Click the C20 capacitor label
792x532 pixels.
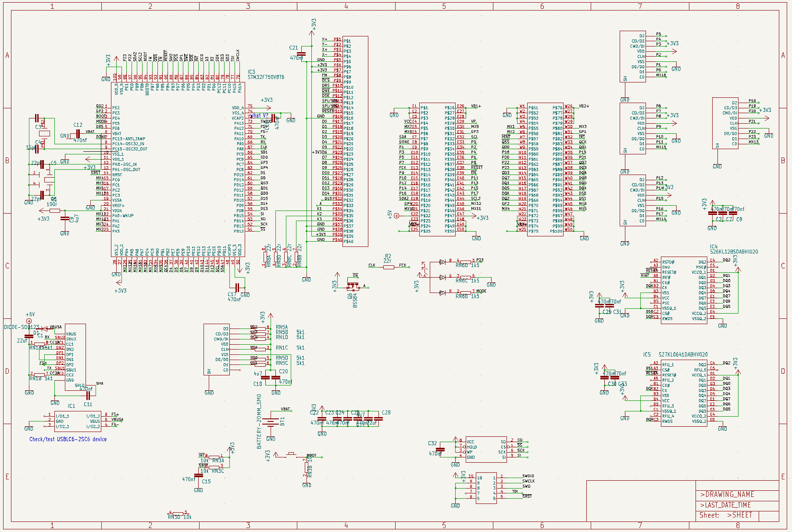(283, 371)
